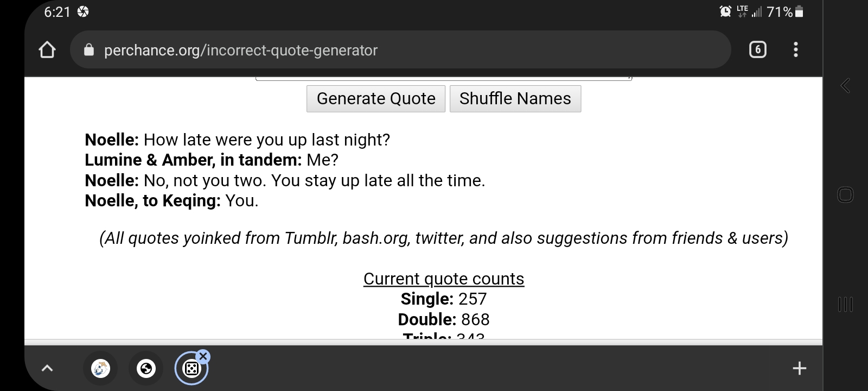Click the Current quote counts heading
Screen dimensions: 868x391
click(444, 278)
